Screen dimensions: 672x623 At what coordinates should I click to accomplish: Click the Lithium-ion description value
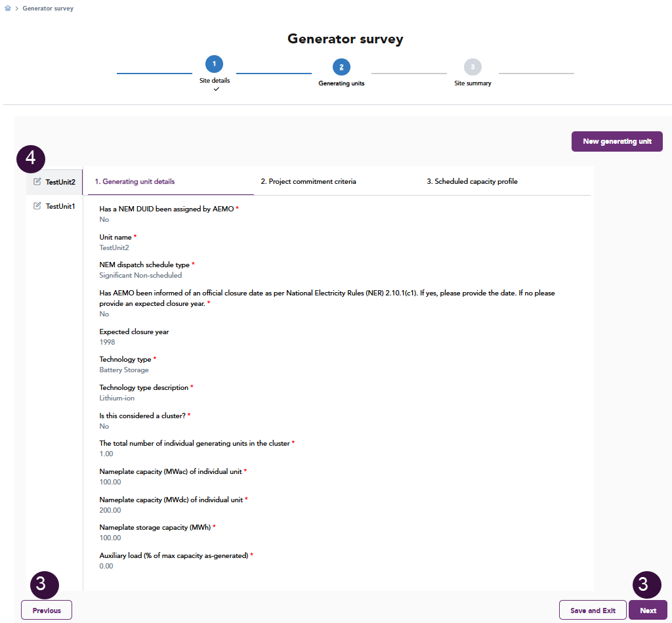[117, 398]
